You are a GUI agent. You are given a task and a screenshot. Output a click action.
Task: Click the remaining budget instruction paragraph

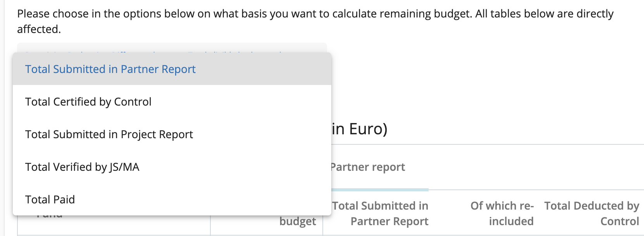point(315,14)
